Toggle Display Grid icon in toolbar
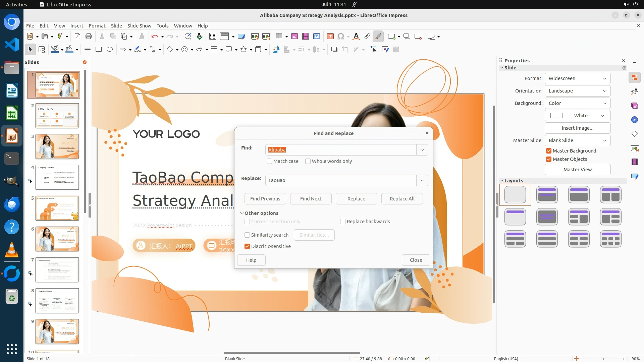This screenshot has height=362, width=644. 212,37
